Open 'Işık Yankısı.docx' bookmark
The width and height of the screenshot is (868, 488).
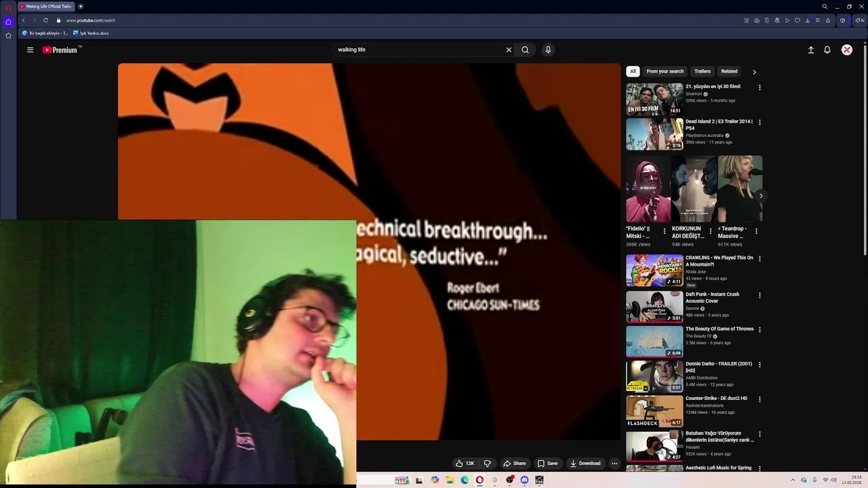click(91, 33)
